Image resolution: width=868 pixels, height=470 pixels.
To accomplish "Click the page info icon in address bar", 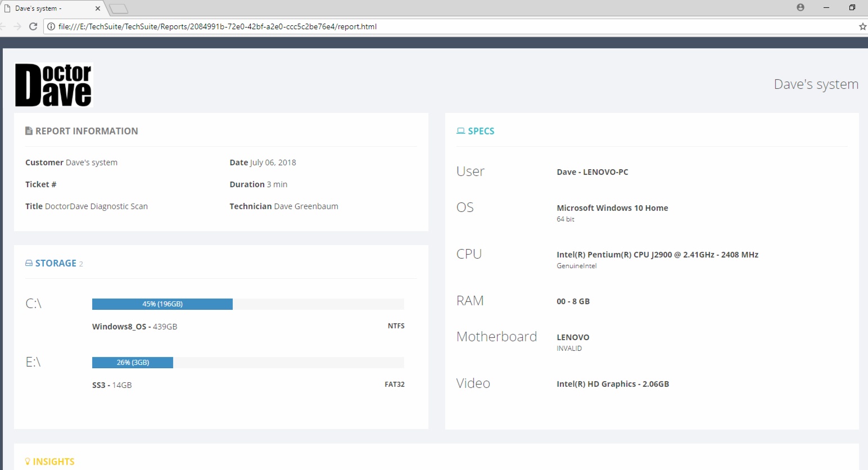I will coord(51,26).
